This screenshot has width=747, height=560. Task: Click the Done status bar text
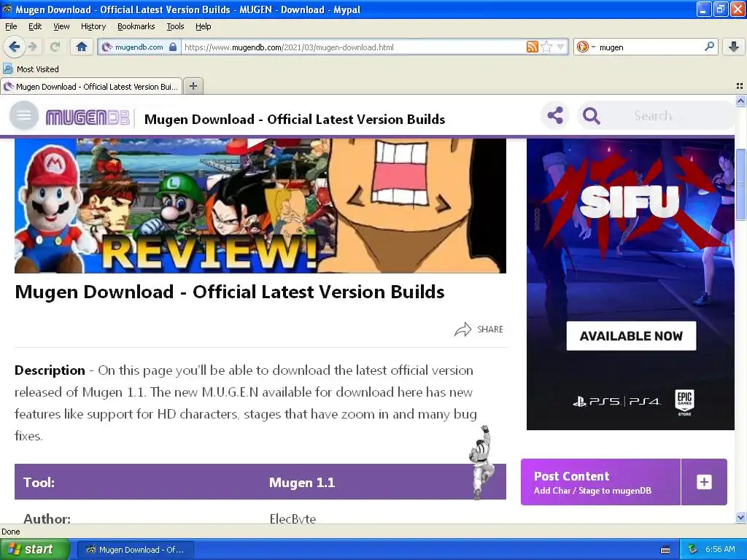tap(10, 532)
